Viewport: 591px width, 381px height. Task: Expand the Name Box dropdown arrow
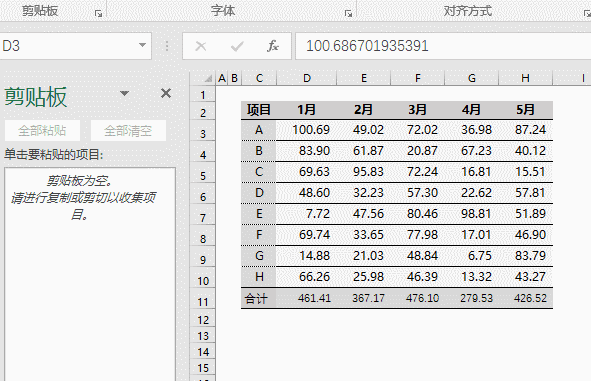(x=142, y=45)
